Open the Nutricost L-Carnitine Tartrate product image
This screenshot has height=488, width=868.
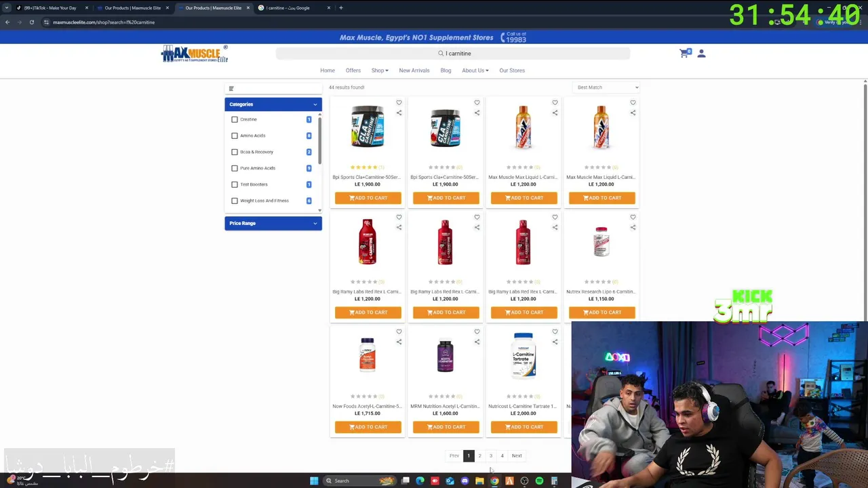[x=524, y=355]
